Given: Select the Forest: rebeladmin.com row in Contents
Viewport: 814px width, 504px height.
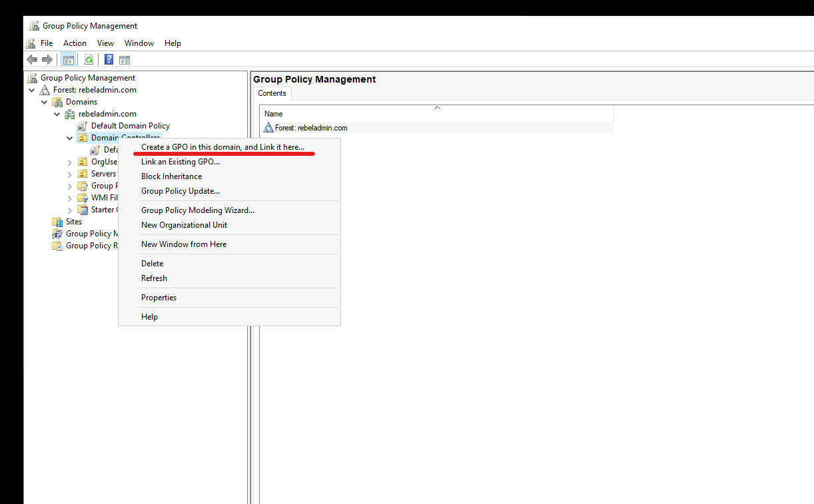Looking at the screenshot, I should click(436, 128).
